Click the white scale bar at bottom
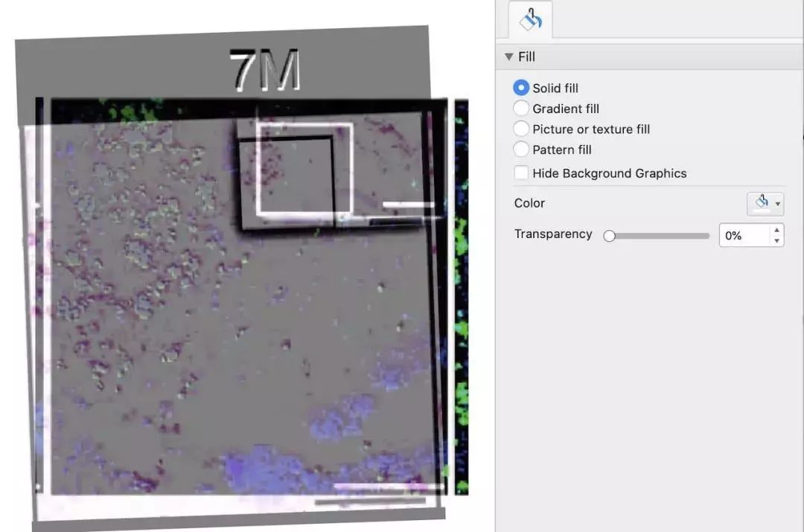 (x=380, y=487)
